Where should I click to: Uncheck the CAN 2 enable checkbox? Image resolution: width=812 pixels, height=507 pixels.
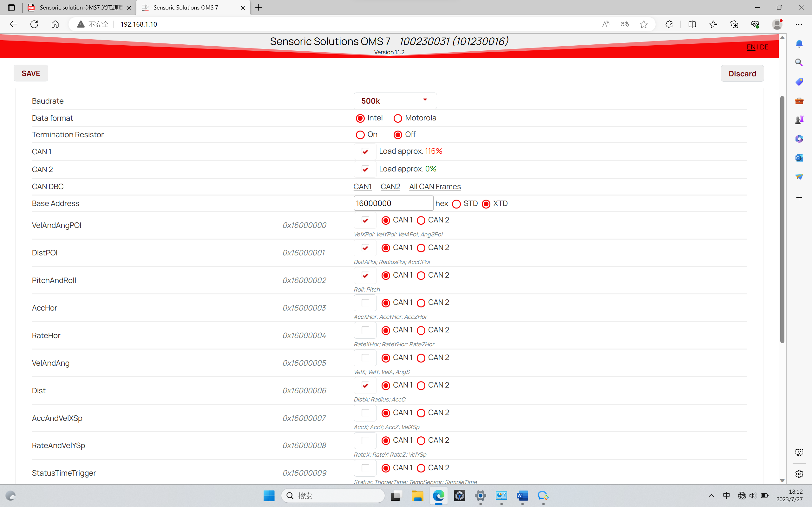[x=365, y=169]
